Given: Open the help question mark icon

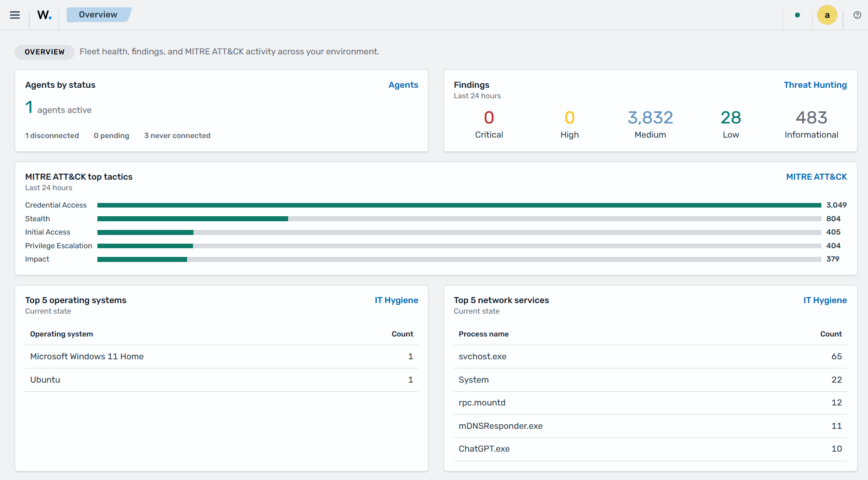Looking at the screenshot, I should (x=857, y=15).
